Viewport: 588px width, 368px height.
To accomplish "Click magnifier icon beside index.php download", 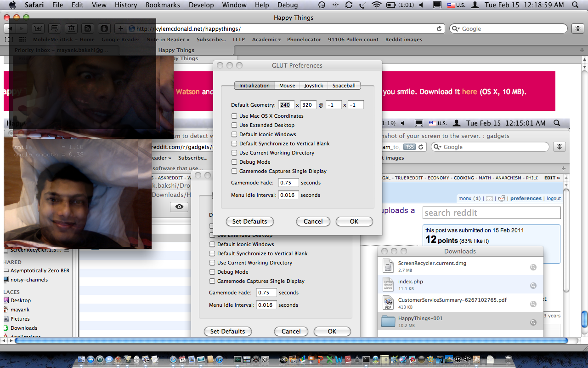I will coord(533,286).
